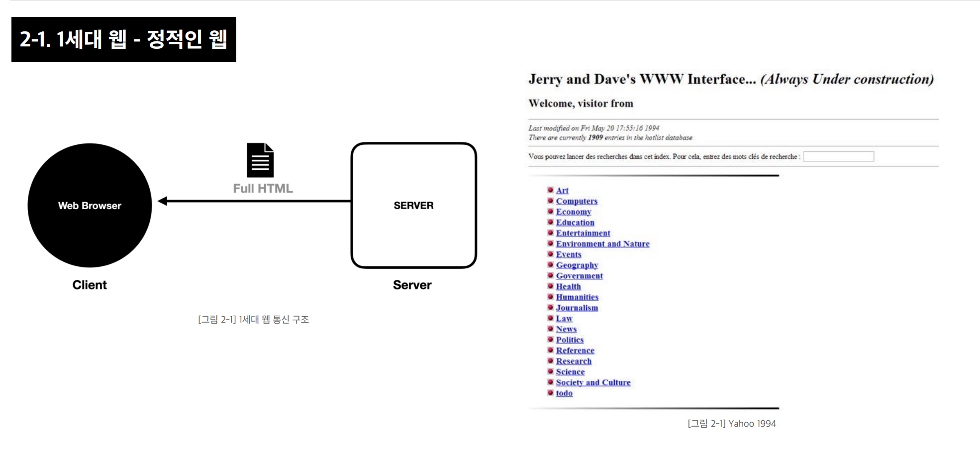This screenshot has width=980, height=462.
Task: Go to the Government link
Action: 579,276
